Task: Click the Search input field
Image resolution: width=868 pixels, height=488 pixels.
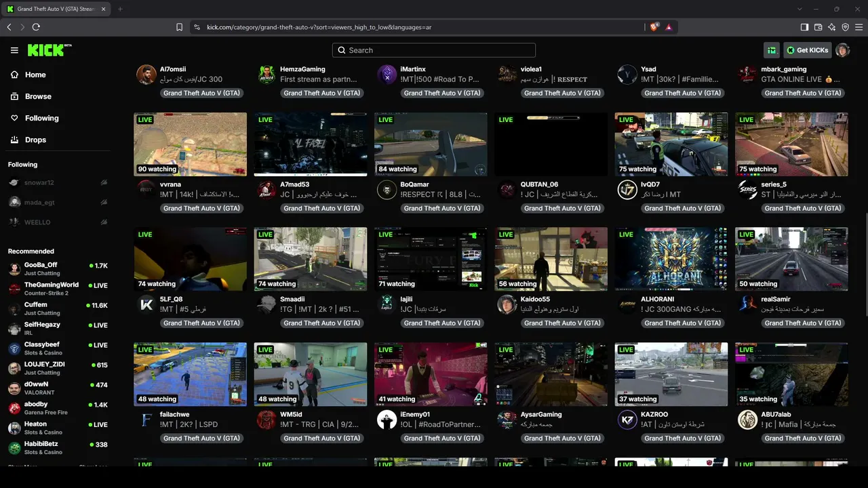Action: coord(434,50)
